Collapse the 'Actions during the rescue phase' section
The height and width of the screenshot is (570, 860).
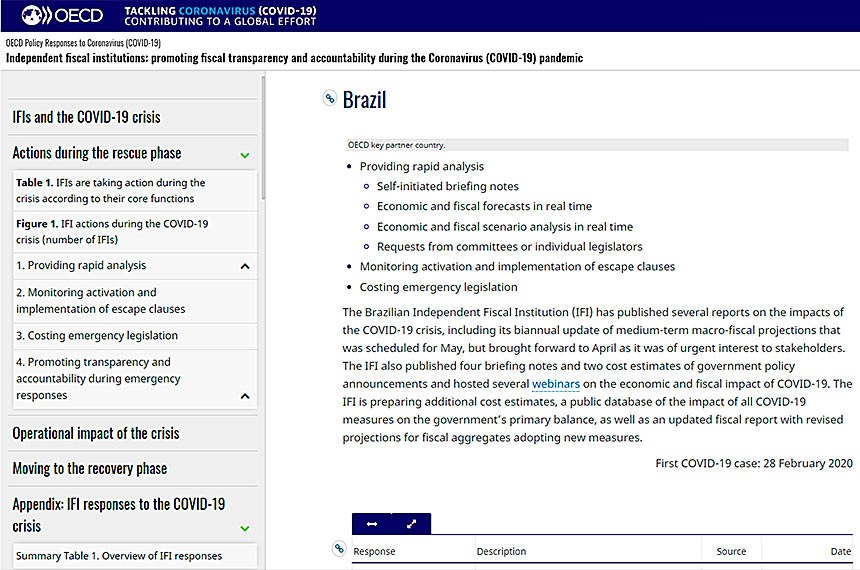pos(245,155)
